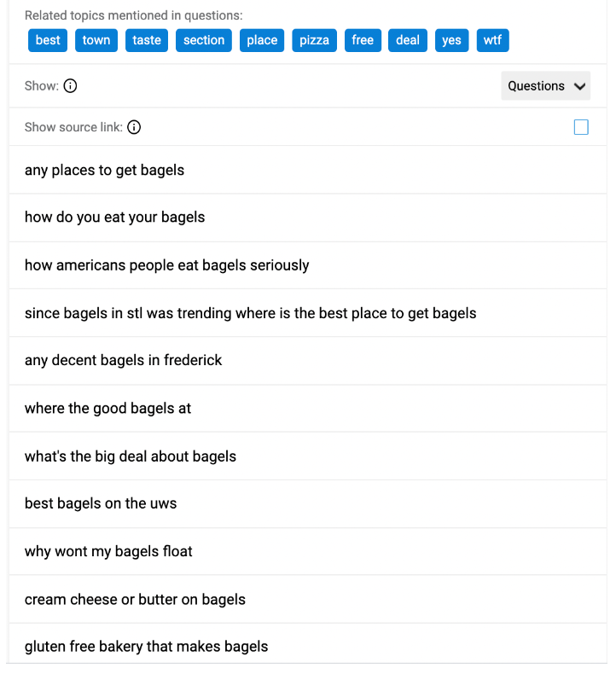Select the 'best' topic tag
616x674 pixels.
pos(48,40)
